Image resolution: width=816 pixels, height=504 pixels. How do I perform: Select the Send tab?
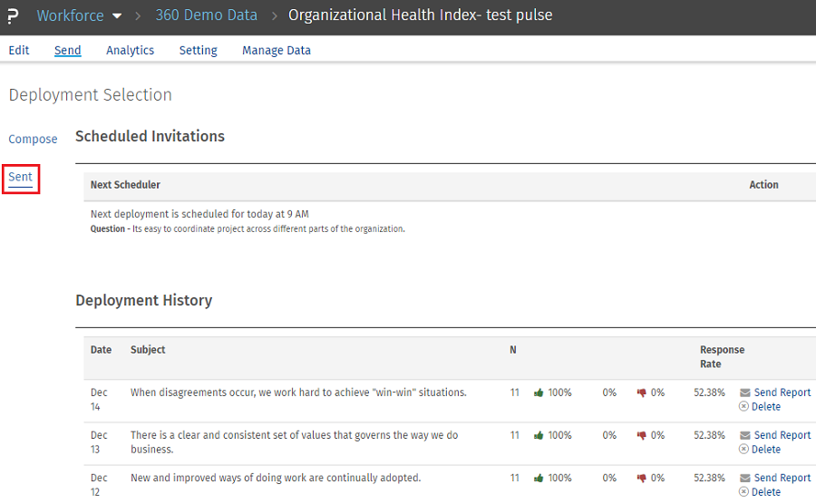(68, 51)
